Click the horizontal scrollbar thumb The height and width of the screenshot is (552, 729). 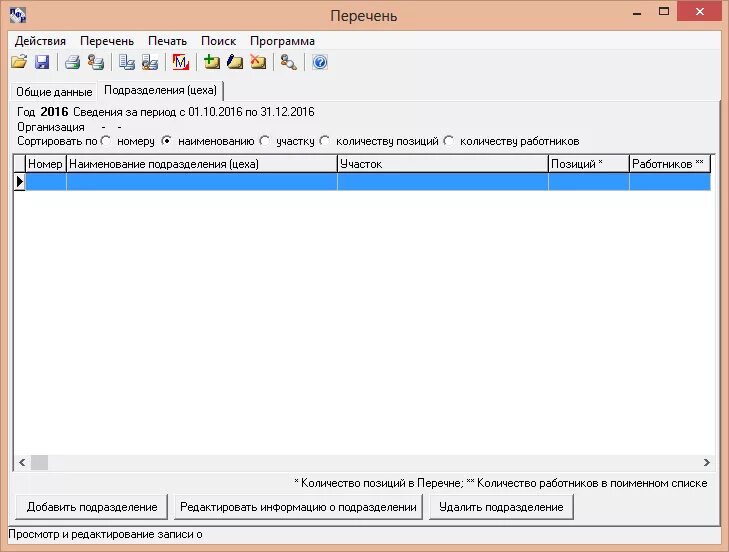[x=40, y=462]
